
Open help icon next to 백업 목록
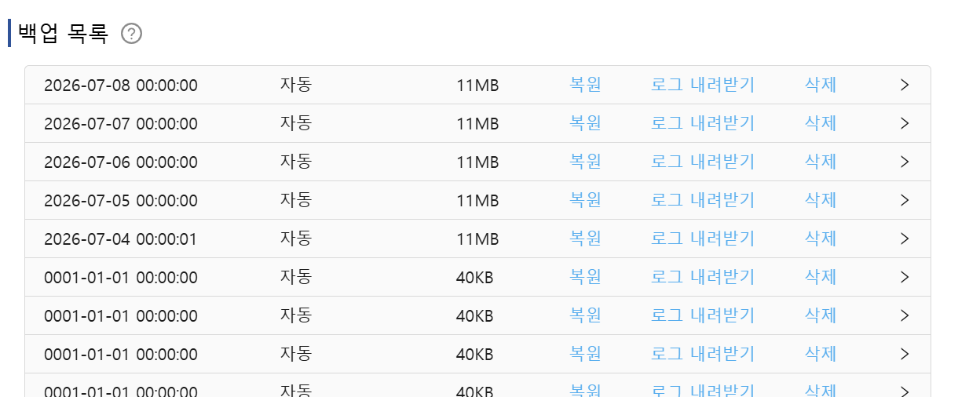pyautogui.click(x=132, y=34)
